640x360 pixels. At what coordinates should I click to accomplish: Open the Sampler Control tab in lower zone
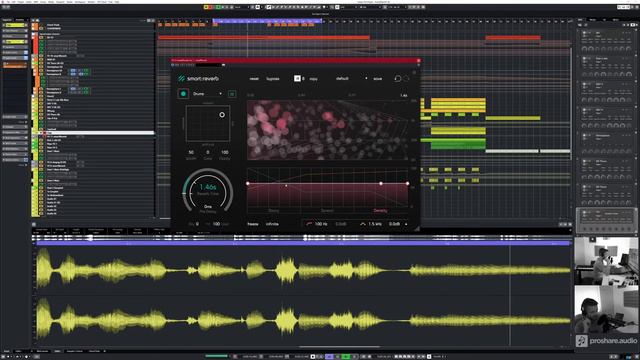[x=75, y=351]
